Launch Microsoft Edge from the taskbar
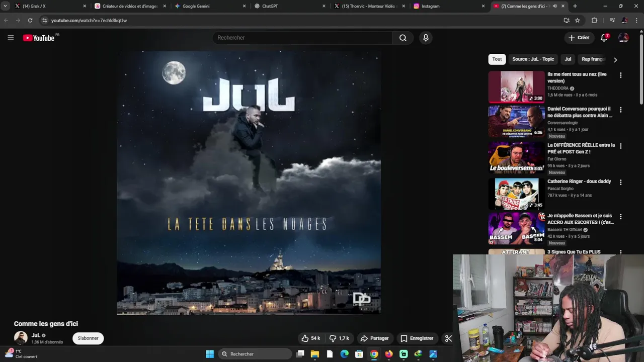 point(344,354)
